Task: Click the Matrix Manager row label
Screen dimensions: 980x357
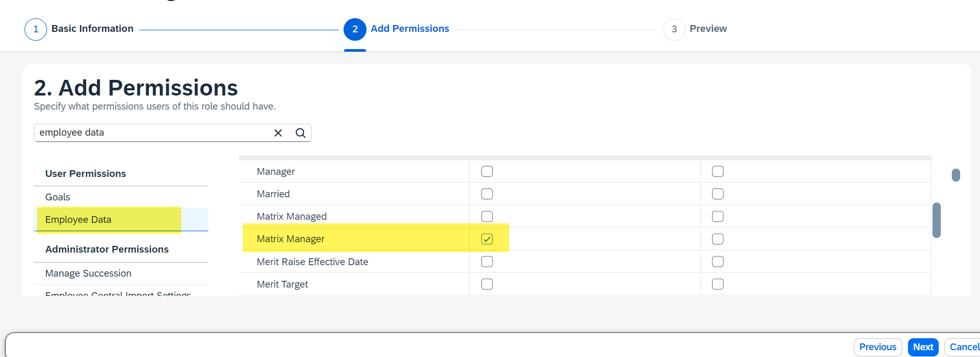Action: [291, 239]
